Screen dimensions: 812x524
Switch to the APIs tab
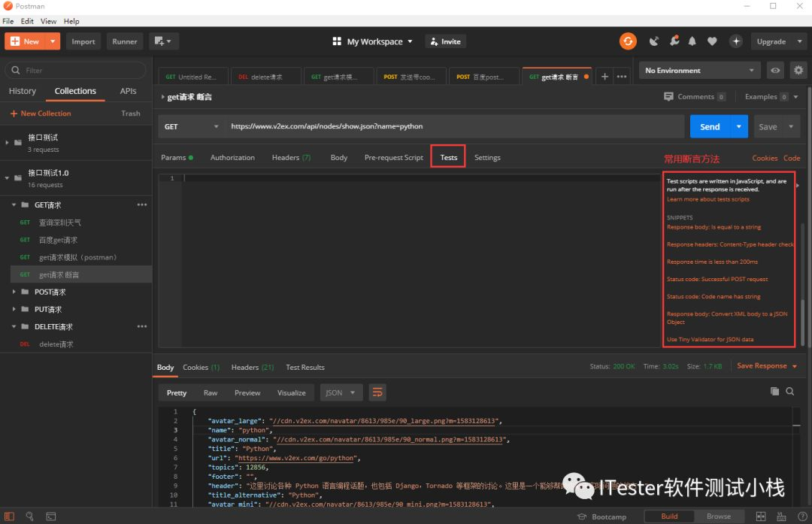click(128, 91)
